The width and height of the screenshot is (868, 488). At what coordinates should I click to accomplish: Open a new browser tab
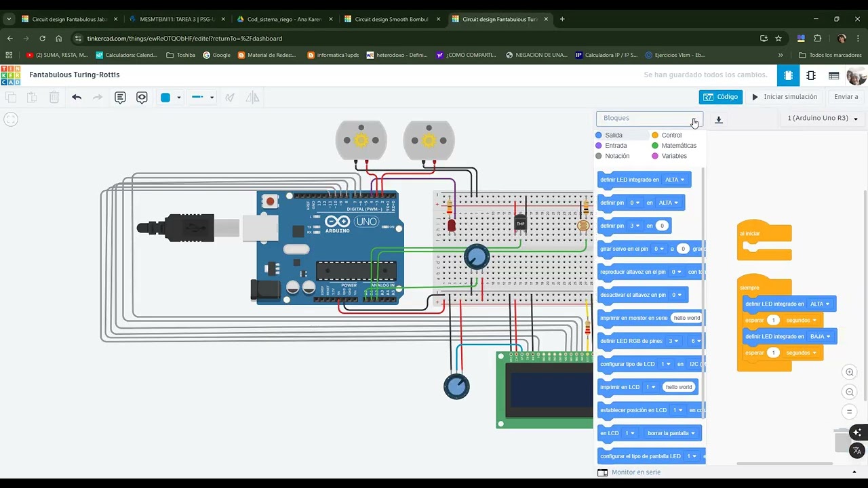point(562,19)
